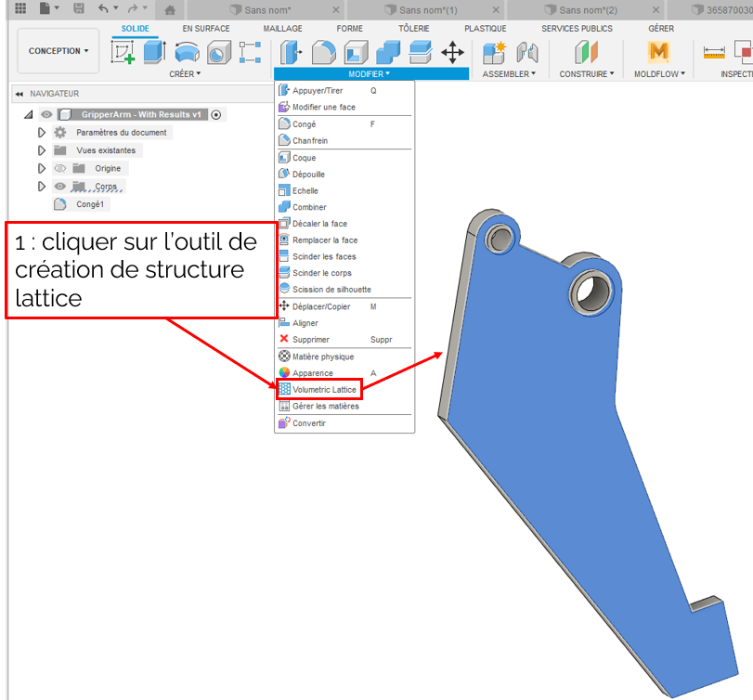Choose Volumetric Lattice from Modifier menu
Image resolution: width=753 pixels, height=700 pixels.
[324, 390]
